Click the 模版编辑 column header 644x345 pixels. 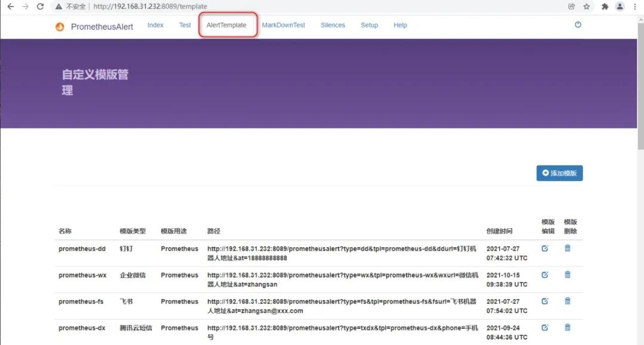[548, 227]
